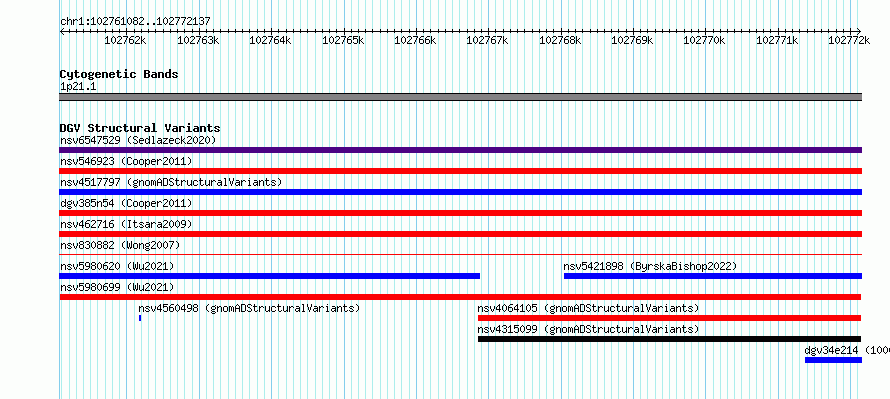Open the nsv4064105 gnomADStructuralVariants label
The width and height of the screenshot is (890, 399).
click(588, 308)
